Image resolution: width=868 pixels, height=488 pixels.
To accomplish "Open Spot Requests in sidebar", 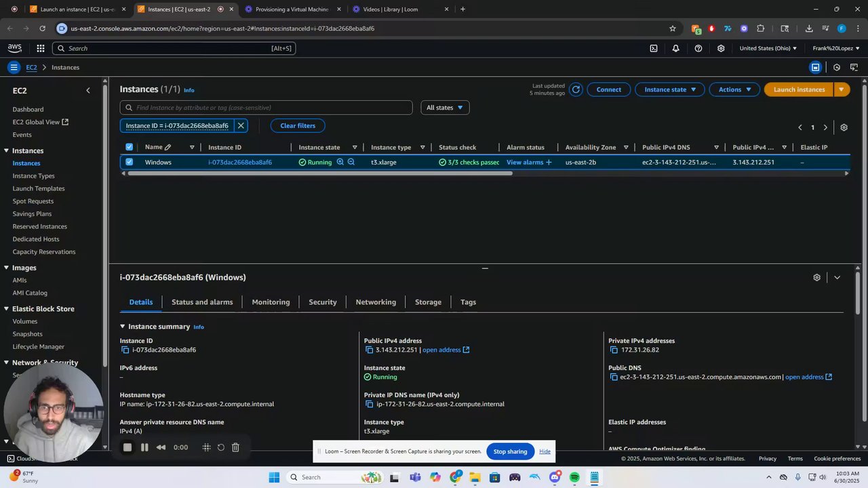I will pos(33,201).
